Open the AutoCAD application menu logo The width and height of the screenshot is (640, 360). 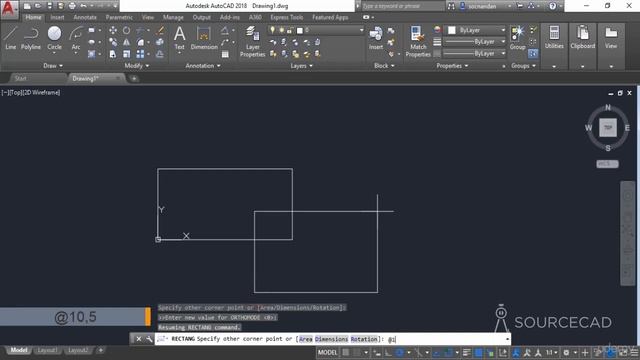point(9,9)
